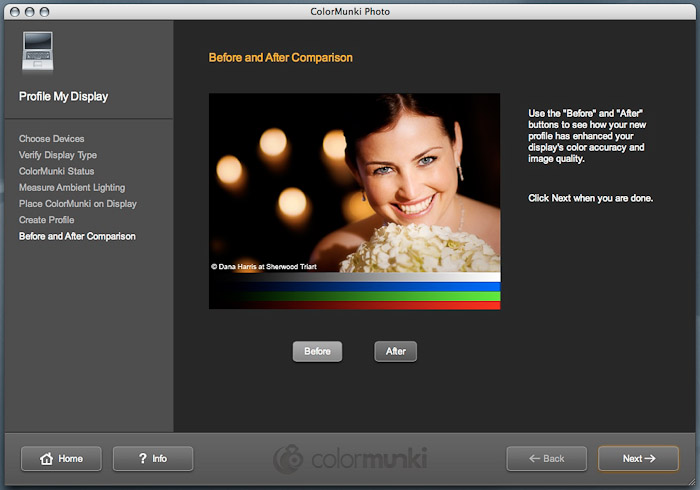
Task: Select Before and After Comparison in the sidebar
Action: point(77,236)
